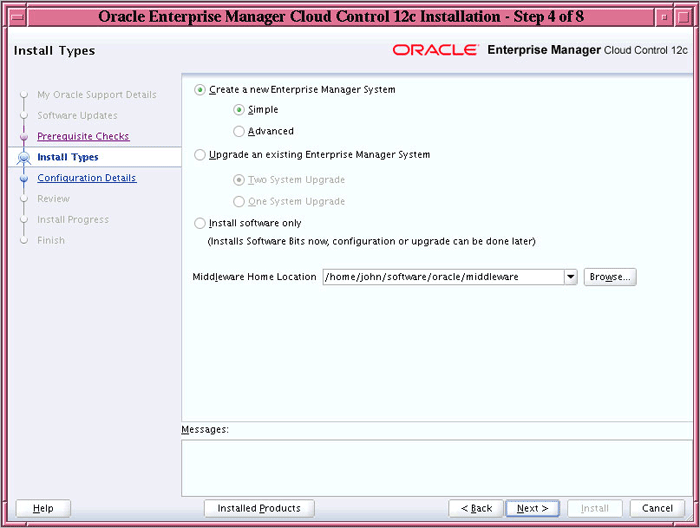Viewport: 700px width, 528px height.
Task: Open the Prerequisite Checks step link
Action: tap(83, 136)
